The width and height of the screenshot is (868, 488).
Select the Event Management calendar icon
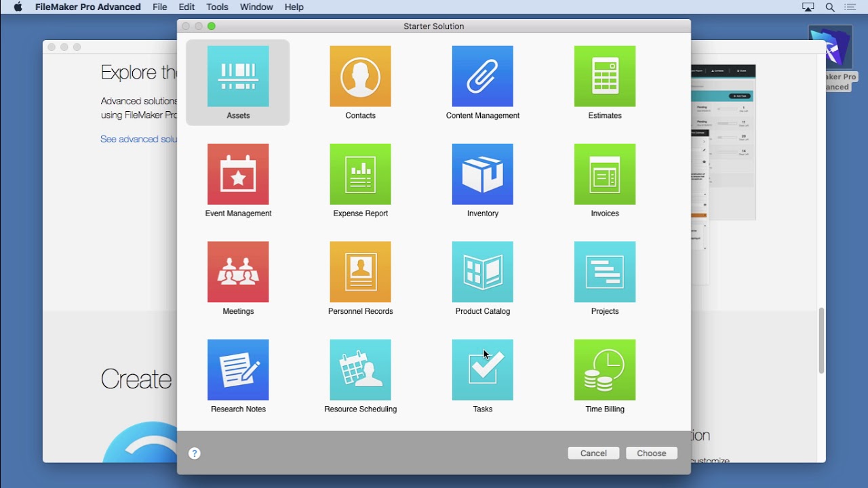(x=238, y=174)
